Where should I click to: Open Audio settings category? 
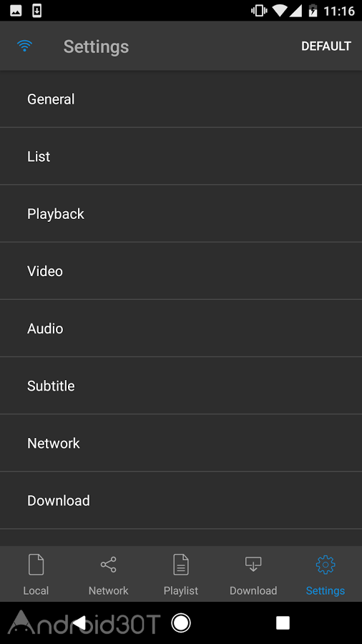(x=181, y=328)
